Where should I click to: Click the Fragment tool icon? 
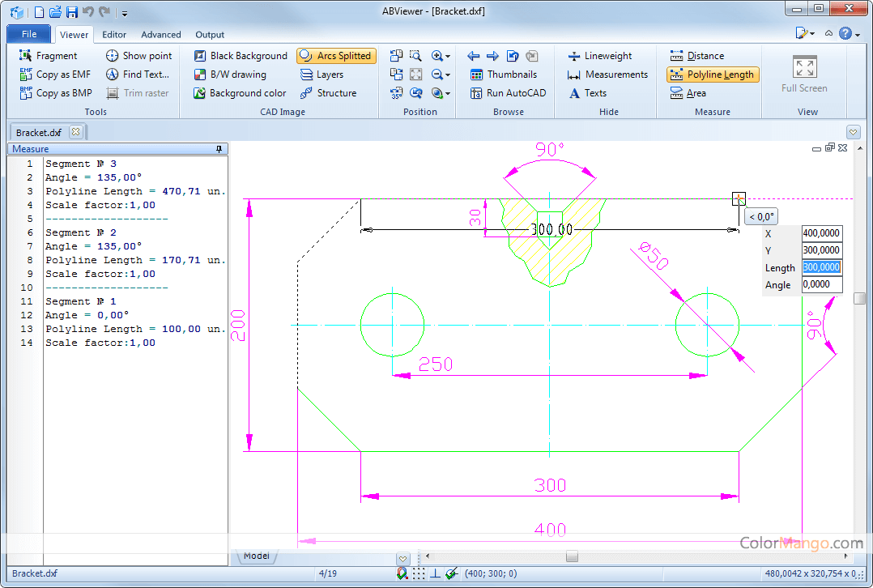25,56
